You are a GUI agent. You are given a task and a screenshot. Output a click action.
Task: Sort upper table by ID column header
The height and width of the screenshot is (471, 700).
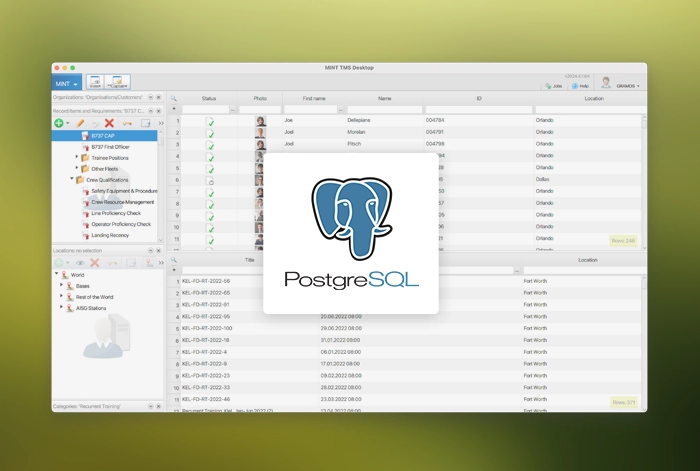479,99
